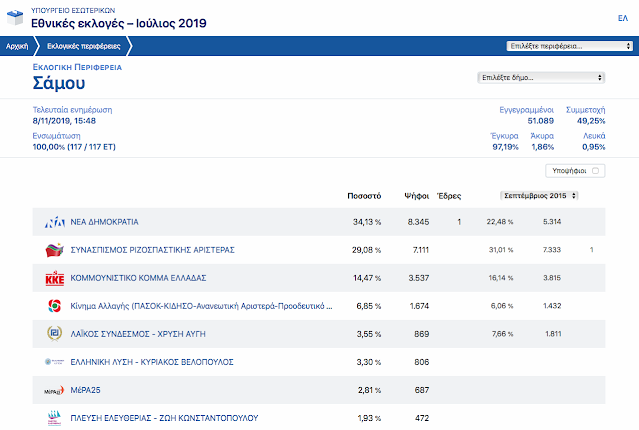Click the Άκυρα value 1,86%

pos(542,147)
